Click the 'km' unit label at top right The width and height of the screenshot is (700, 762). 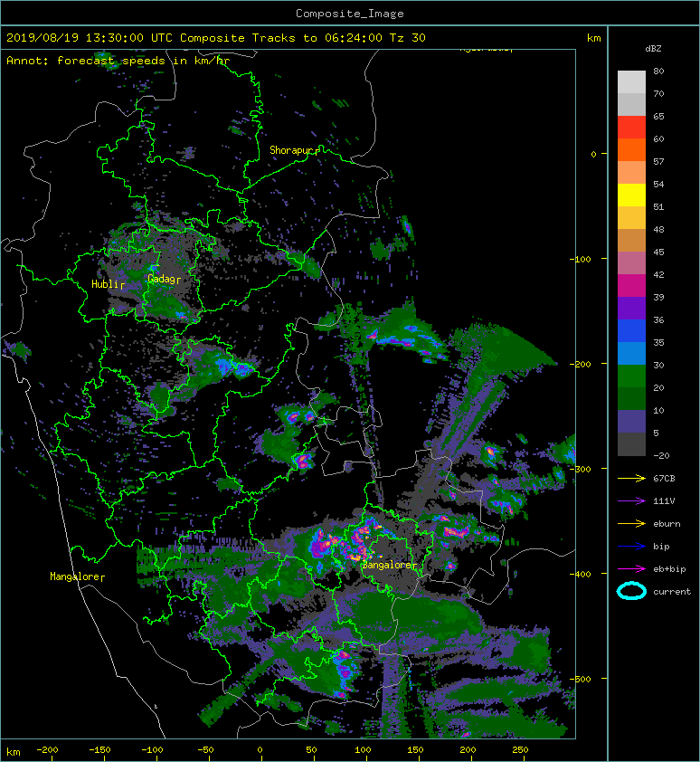click(593, 38)
